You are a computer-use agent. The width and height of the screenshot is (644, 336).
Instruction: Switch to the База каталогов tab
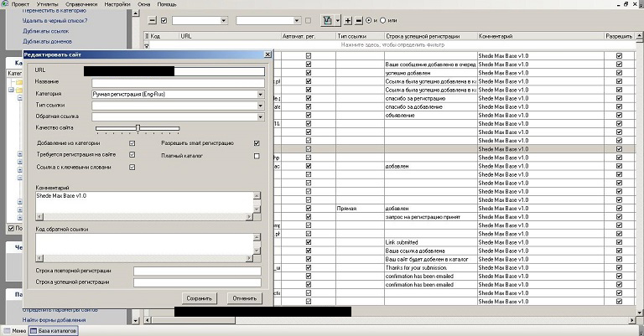click(53, 330)
